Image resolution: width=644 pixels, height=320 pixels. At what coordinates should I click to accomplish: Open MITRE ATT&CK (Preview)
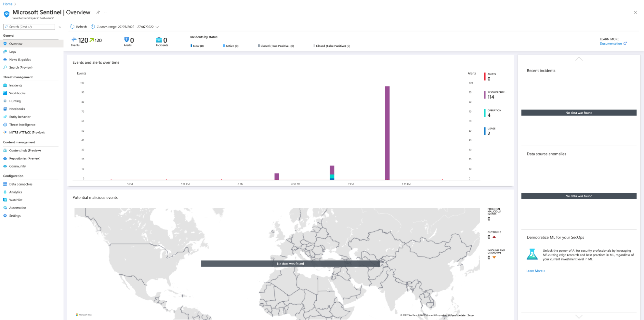pyautogui.click(x=27, y=132)
